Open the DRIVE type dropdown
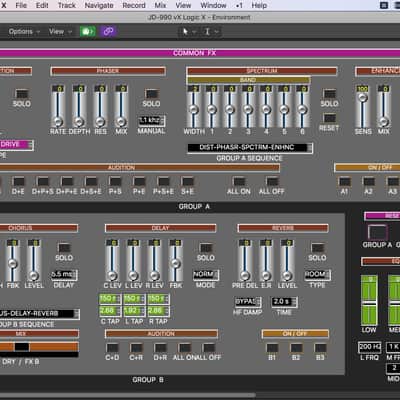 tap(16, 145)
